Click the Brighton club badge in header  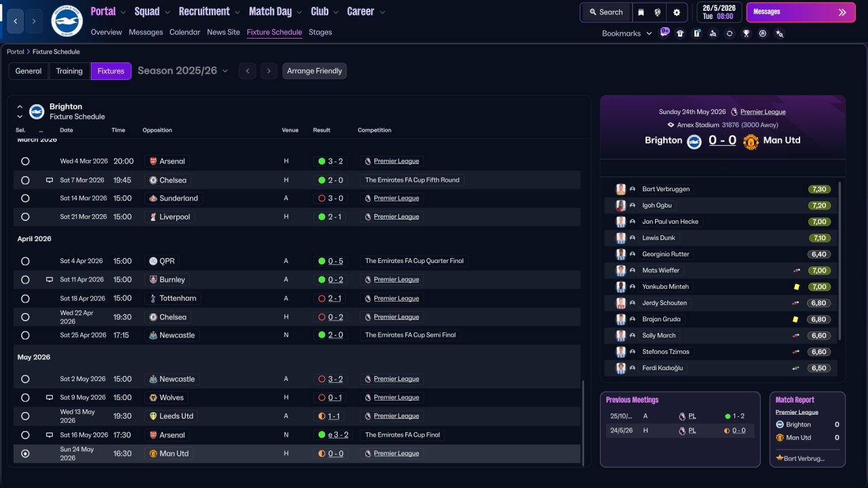point(66,21)
